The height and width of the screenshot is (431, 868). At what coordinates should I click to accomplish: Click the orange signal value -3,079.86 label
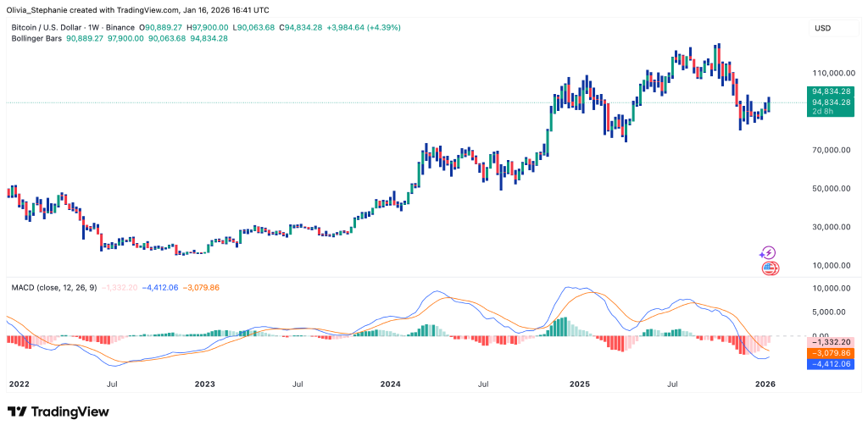(831, 352)
